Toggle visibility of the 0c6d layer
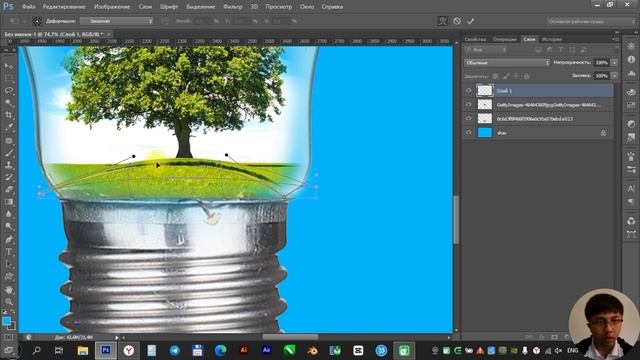This screenshot has height=360, width=640. tap(468, 118)
